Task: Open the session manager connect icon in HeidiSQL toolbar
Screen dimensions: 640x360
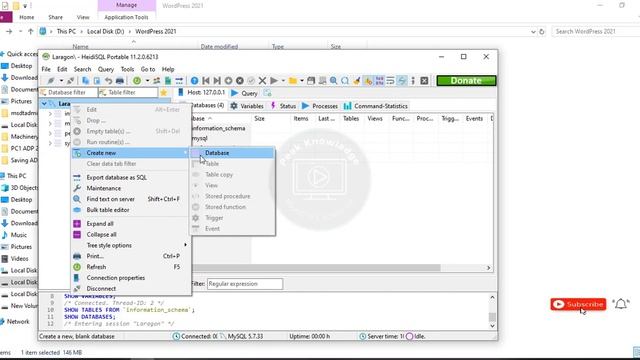Action: pyautogui.click(x=51, y=81)
